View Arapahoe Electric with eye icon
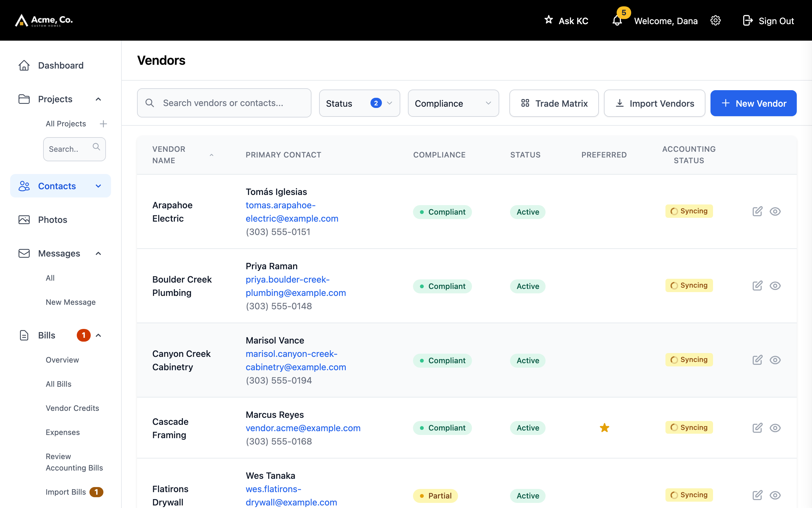 pos(775,211)
